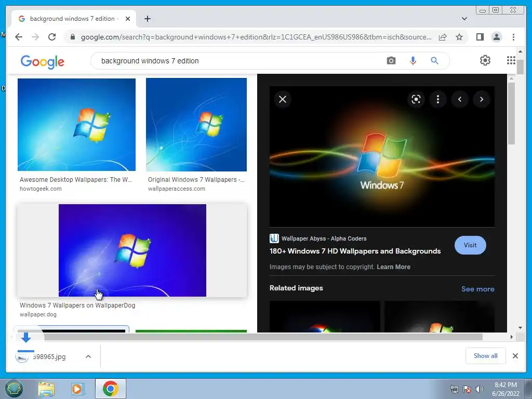Click 'Original Windows 7 Wallpapers' caption
This screenshot has height=399, width=532.
point(196,180)
